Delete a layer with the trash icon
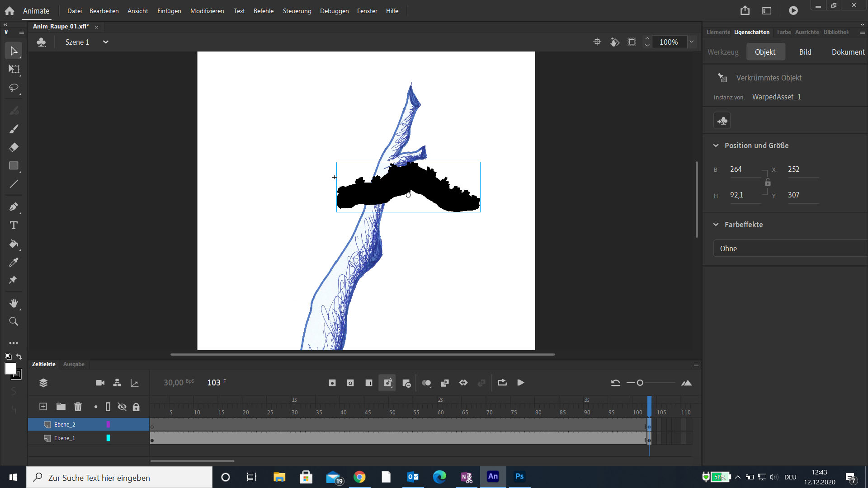This screenshot has height=488, width=868. tap(78, 407)
